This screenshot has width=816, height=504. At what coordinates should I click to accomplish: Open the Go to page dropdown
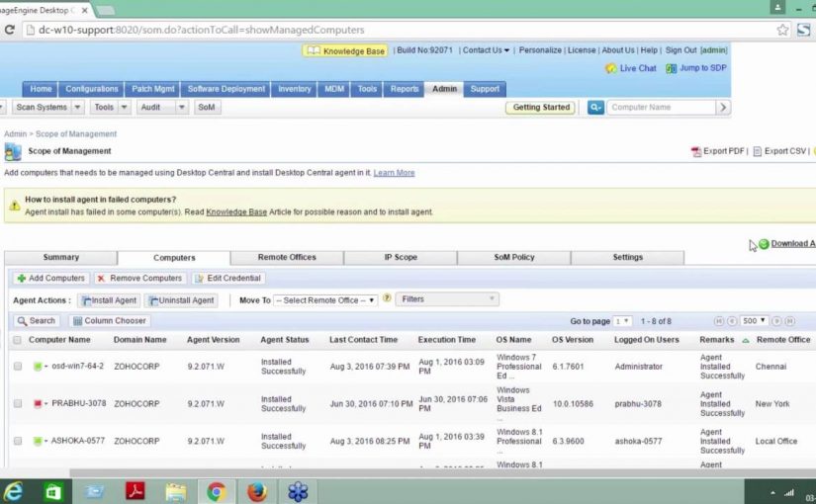622,321
